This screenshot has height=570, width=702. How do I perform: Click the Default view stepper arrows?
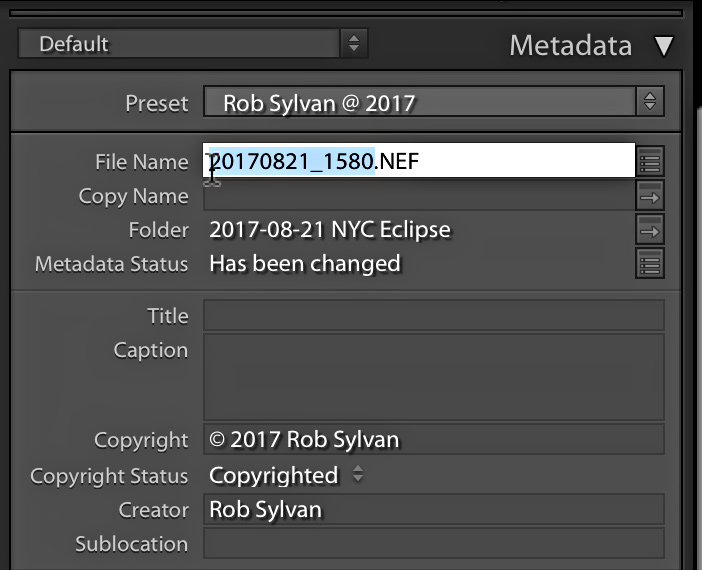(x=354, y=43)
